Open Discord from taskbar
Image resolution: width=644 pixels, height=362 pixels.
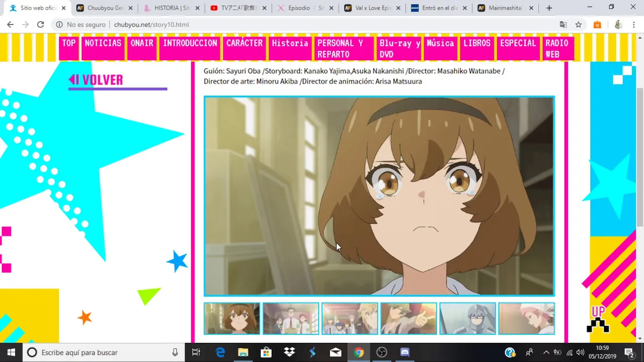(405, 352)
